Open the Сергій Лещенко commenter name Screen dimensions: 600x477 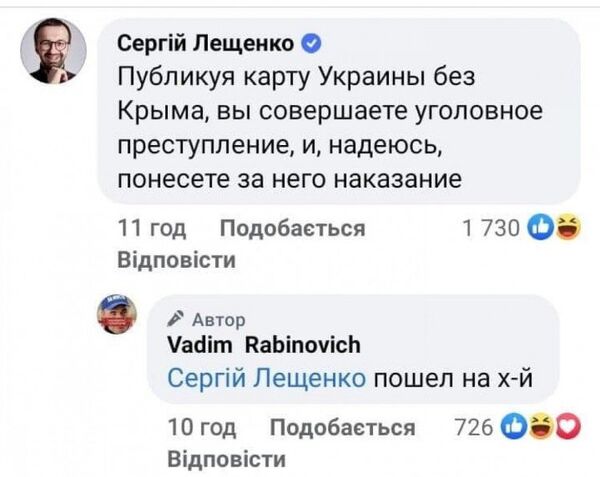[x=207, y=42]
